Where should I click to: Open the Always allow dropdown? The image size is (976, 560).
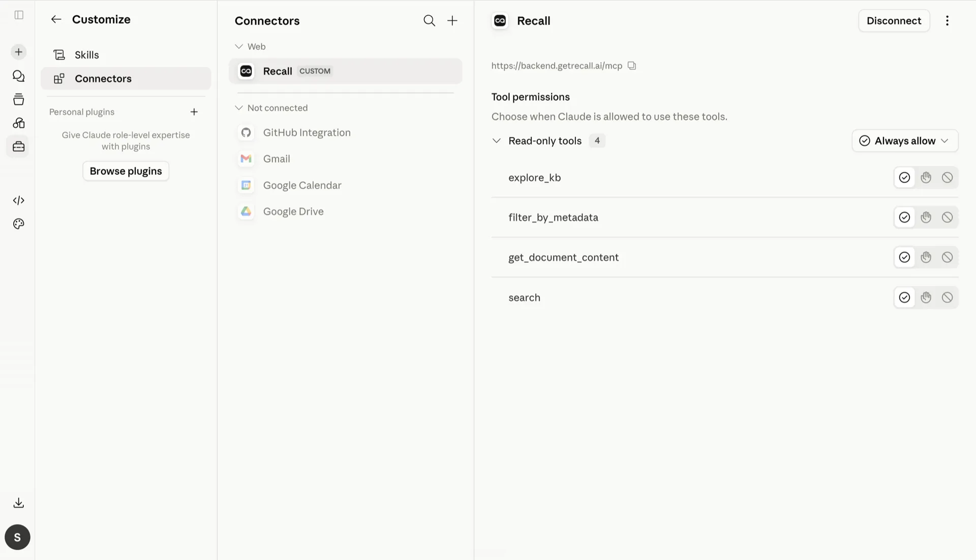click(x=904, y=141)
